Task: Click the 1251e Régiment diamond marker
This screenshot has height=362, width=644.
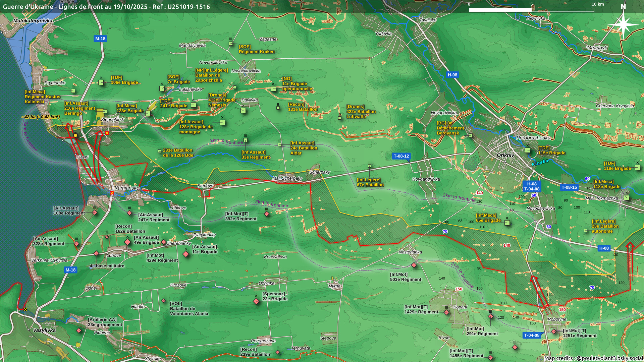Action: (x=554, y=331)
